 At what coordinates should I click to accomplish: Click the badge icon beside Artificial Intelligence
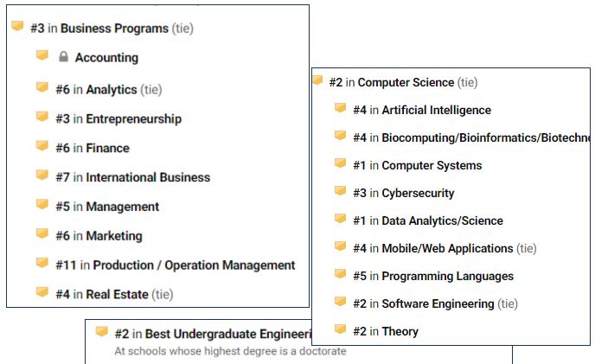(341, 108)
